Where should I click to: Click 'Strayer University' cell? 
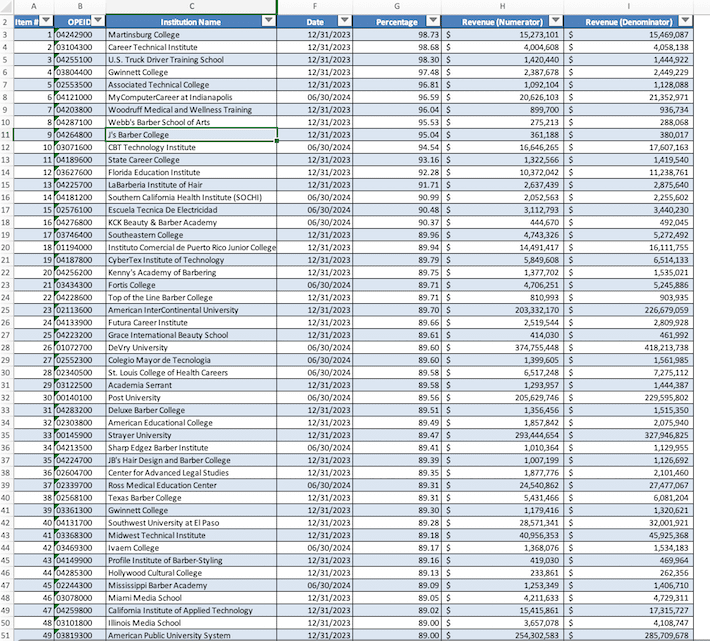point(191,435)
